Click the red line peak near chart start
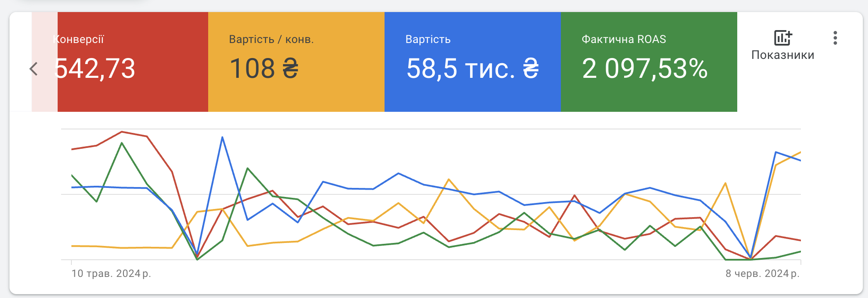 tap(122, 132)
